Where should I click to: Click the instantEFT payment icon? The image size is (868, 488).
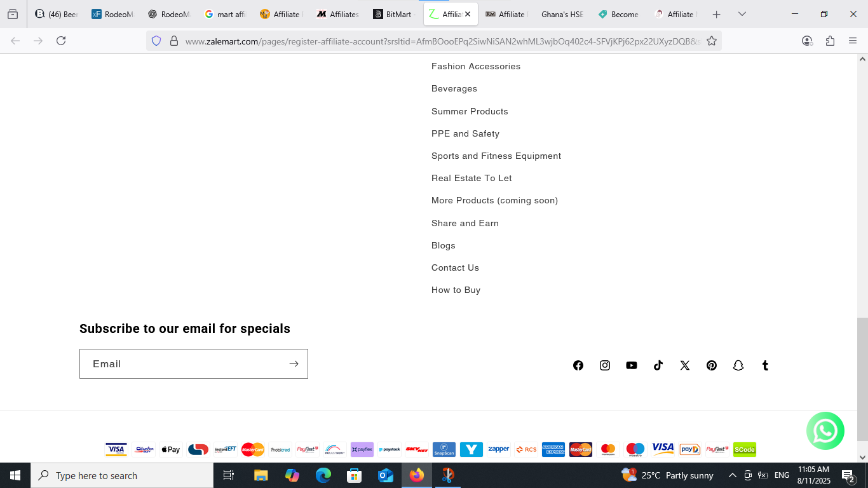pos(225,449)
